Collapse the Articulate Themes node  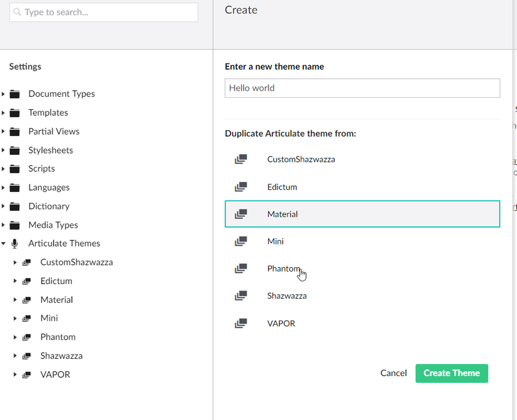(3, 244)
